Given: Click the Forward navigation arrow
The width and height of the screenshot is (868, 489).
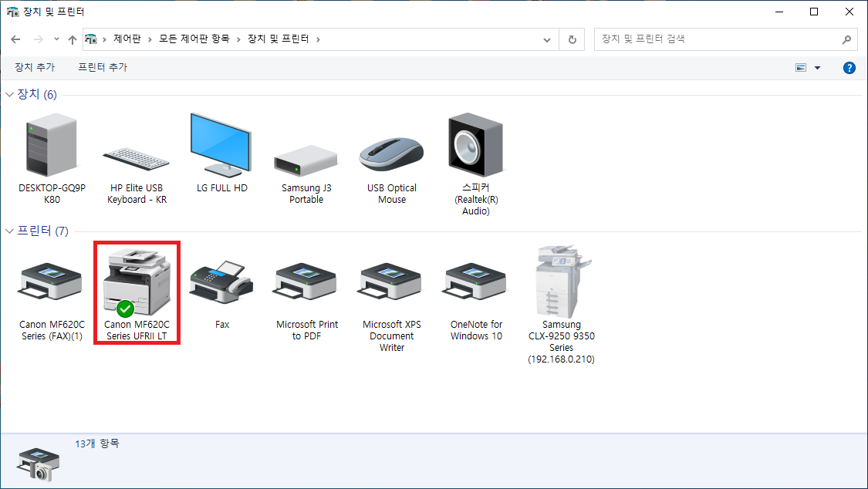Looking at the screenshot, I should 39,39.
